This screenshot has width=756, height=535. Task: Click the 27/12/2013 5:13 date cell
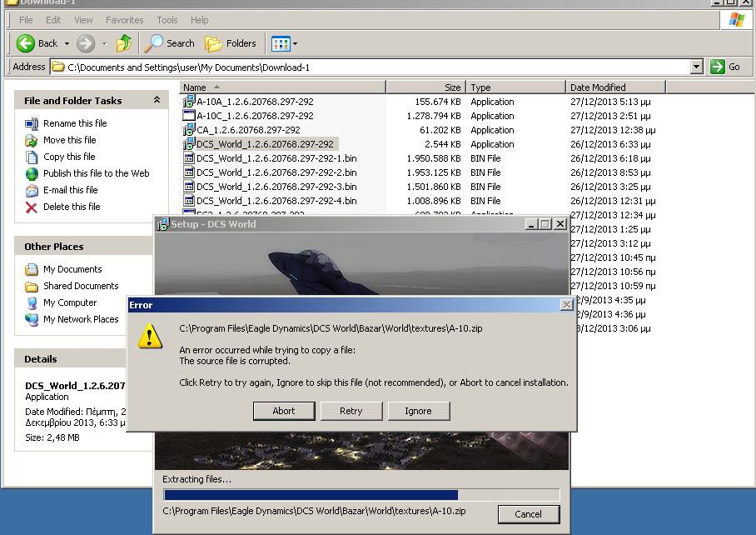pyautogui.click(x=610, y=102)
